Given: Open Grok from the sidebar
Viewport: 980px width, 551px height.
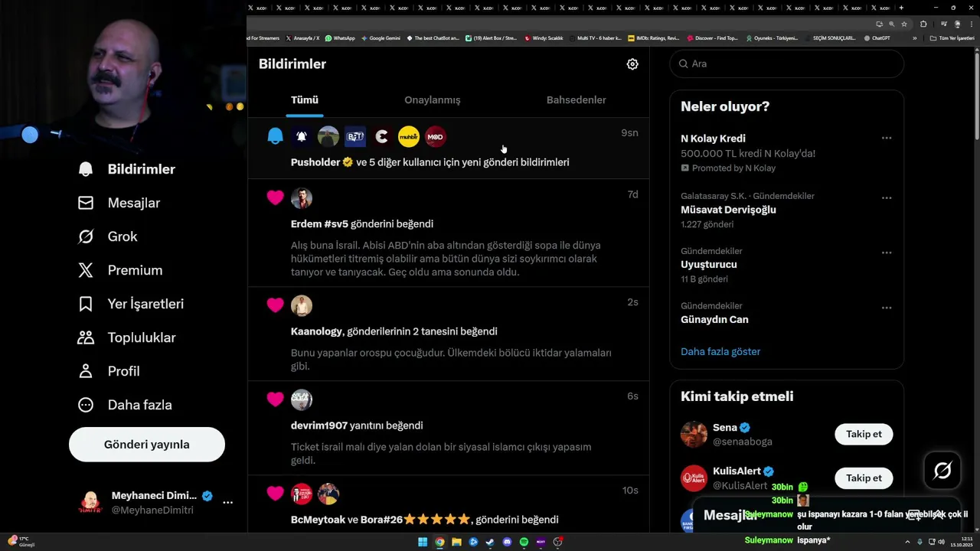Looking at the screenshot, I should [x=108, y=236].
